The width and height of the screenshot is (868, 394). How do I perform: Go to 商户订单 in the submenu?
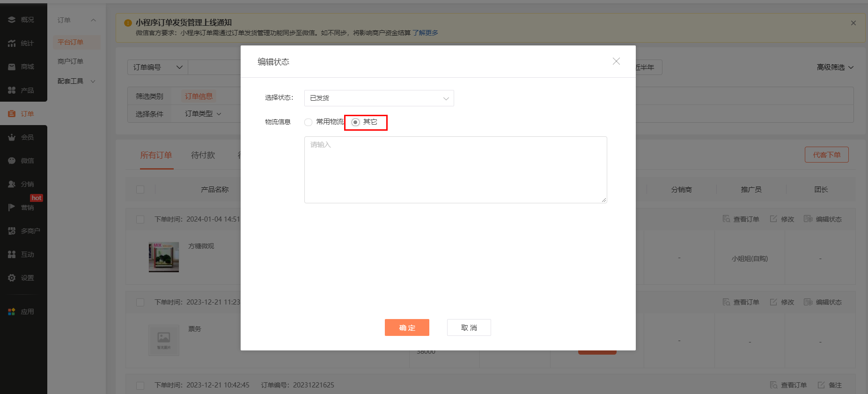coord(70,61)
